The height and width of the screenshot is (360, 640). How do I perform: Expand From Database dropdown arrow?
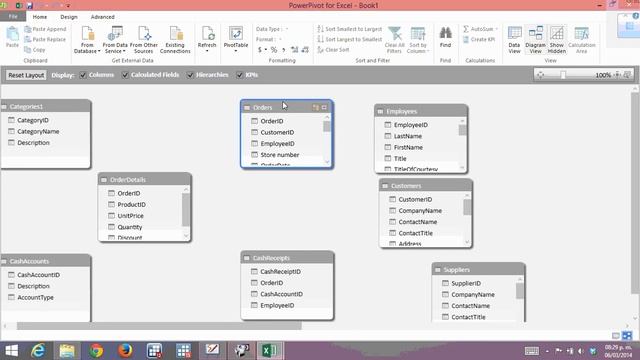(99, 51)
